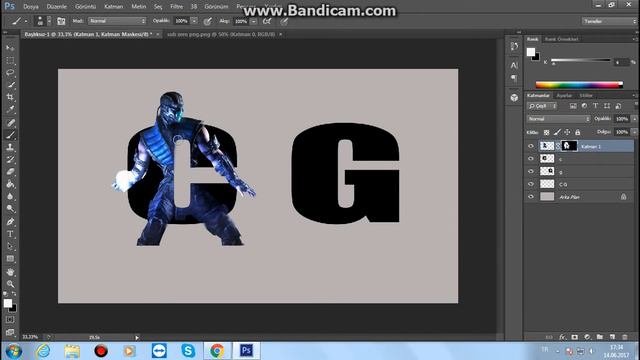Open the Character panel icon
The height and width of the screenshot is (360, 640).
click(x=514, y=65)
